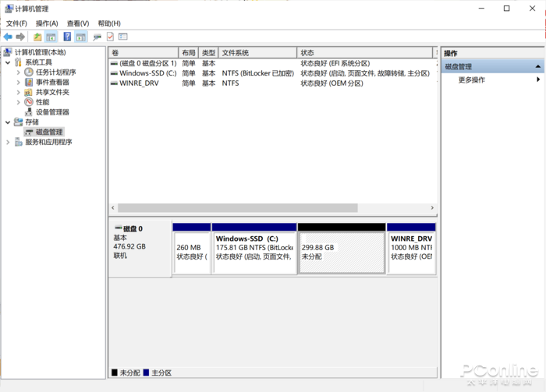
Task: Expand the 共享文件夹 node
Action: [18, 92]
